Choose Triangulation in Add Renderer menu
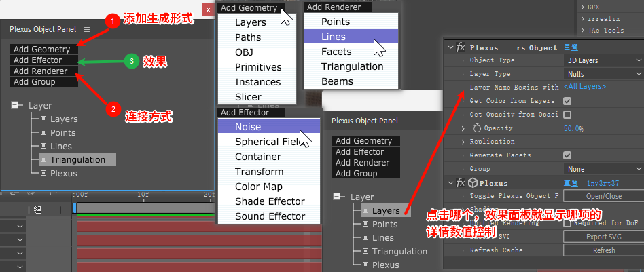Image resolution: width=644 pixels, height=272 pixels. (x=351, y=66)
